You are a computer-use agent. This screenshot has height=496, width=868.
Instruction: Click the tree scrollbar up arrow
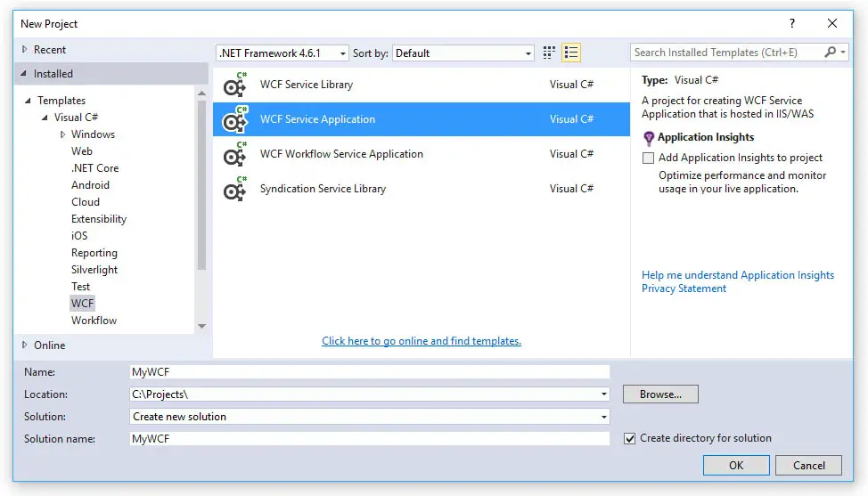tap(201, 93)
